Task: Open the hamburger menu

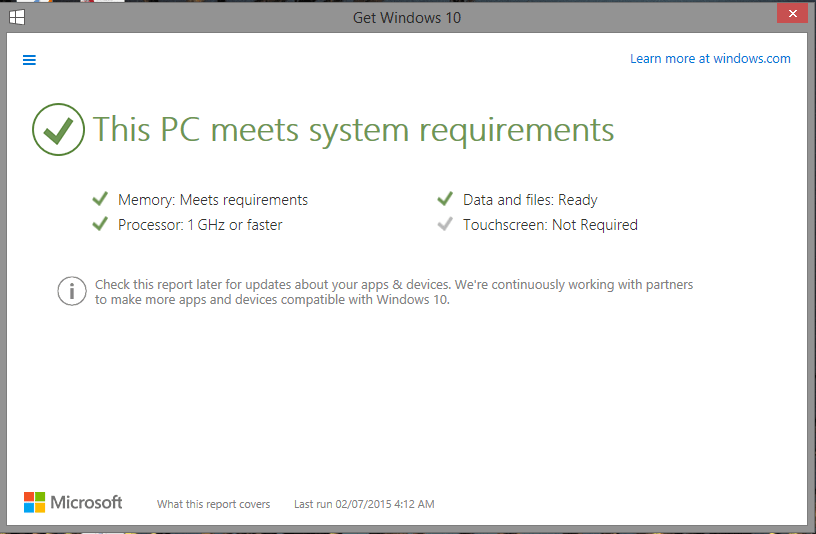Action: coord(29,60)
